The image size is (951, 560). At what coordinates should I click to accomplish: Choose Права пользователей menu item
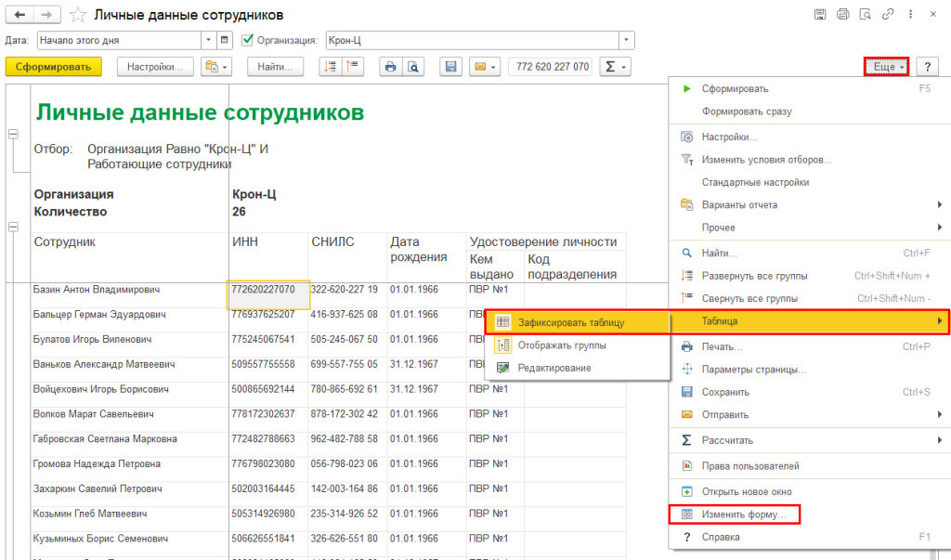coord(809,466)
